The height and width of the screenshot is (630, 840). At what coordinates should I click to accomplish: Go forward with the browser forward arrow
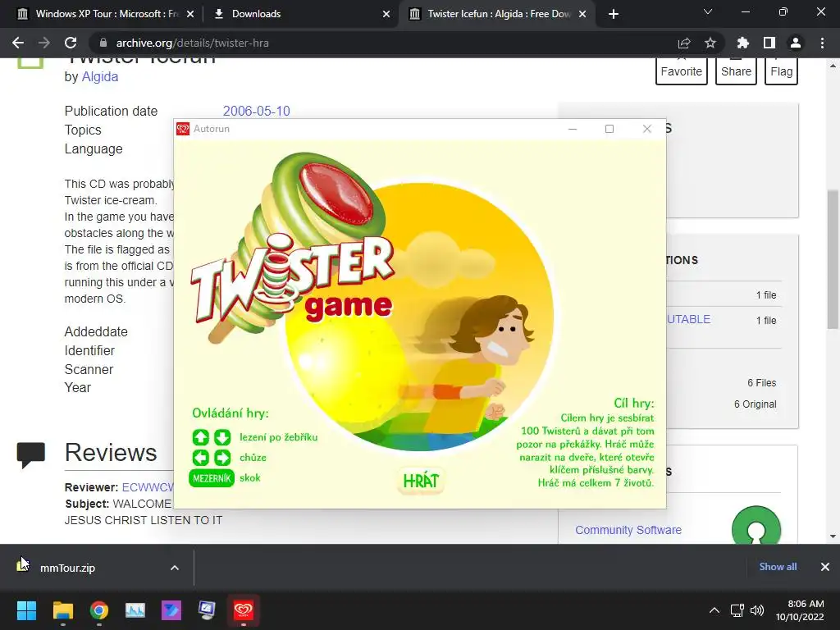point(44,43)
